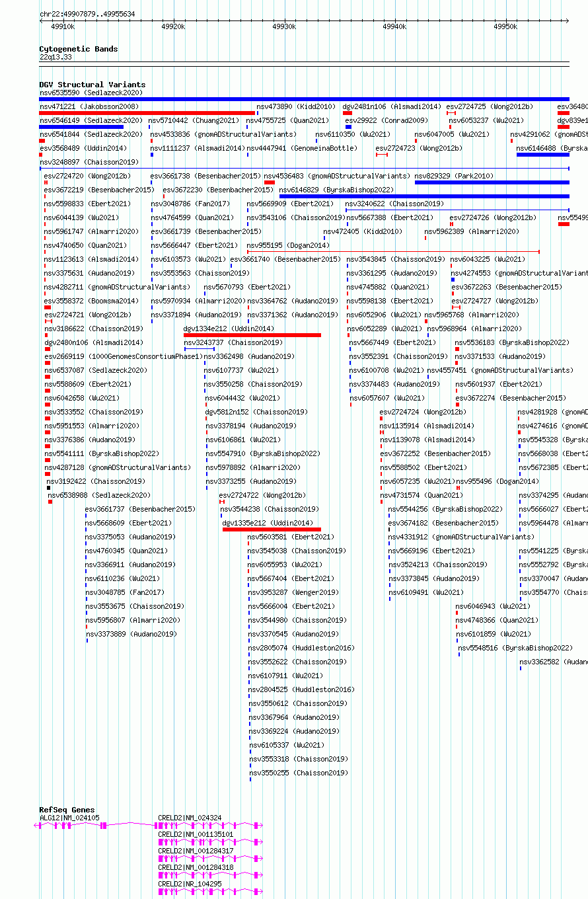Click the red bar under dgv1334e212 (Uddin2014)
This screenshot has width=588, height=899.
252,335
